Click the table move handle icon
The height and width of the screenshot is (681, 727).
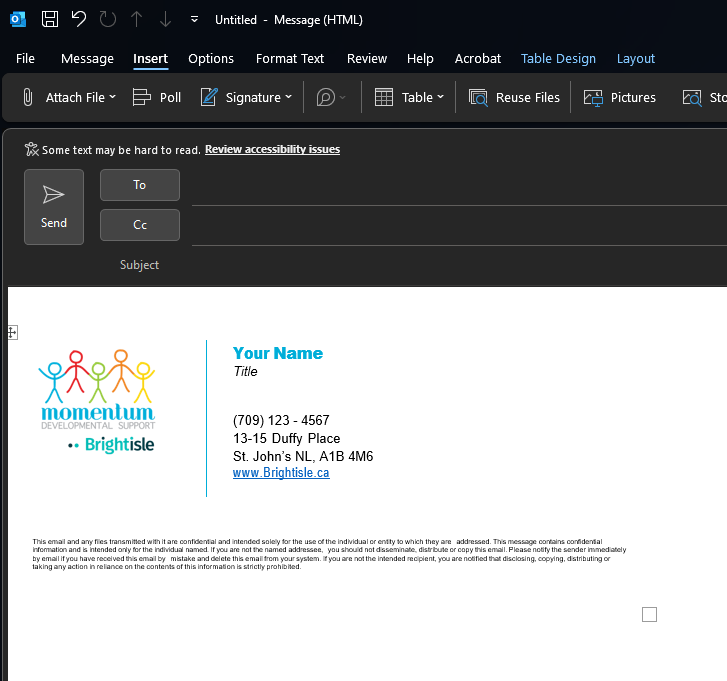coord(12,332)
